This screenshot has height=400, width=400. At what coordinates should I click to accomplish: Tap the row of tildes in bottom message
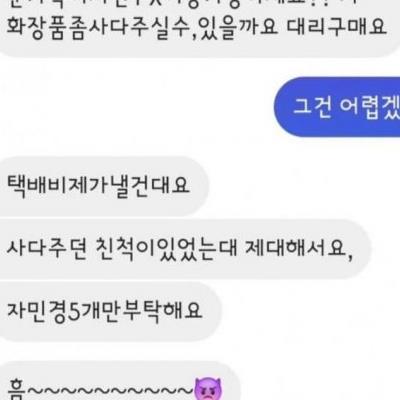pos(109,391)
